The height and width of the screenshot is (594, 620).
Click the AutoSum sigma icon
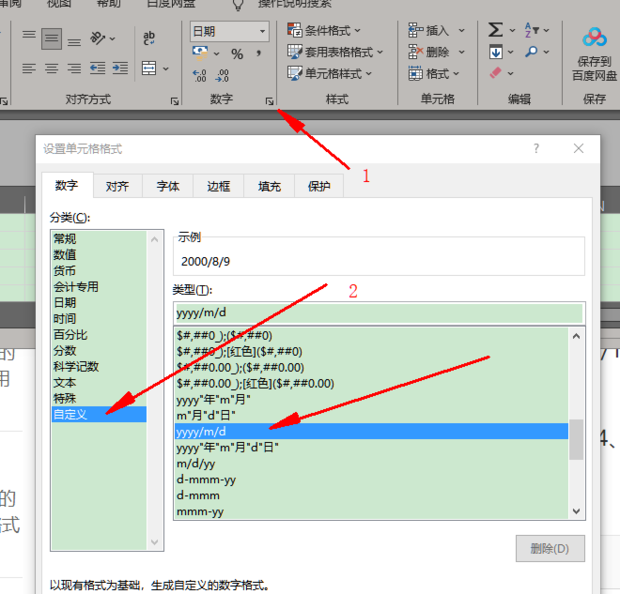point(495,30)
